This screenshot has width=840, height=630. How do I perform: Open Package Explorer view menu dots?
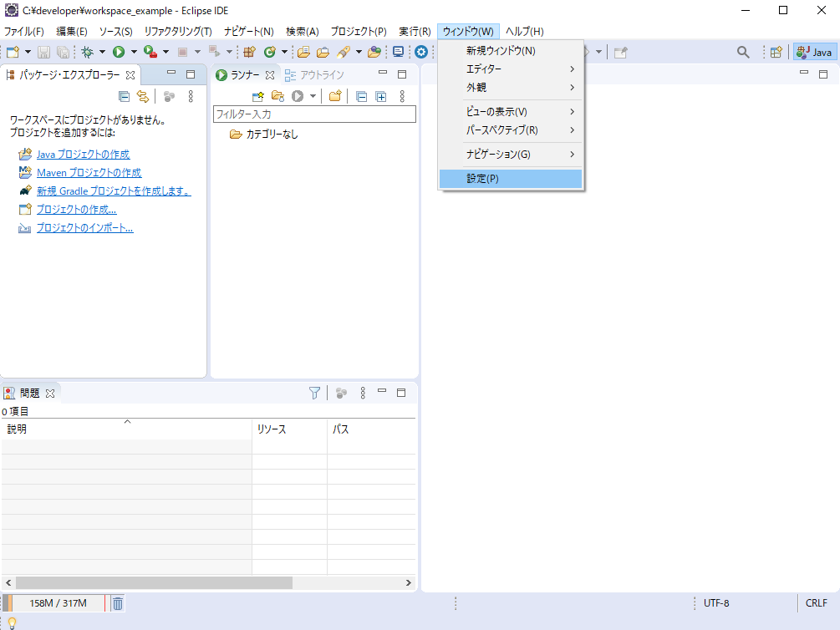pos(191,96)
